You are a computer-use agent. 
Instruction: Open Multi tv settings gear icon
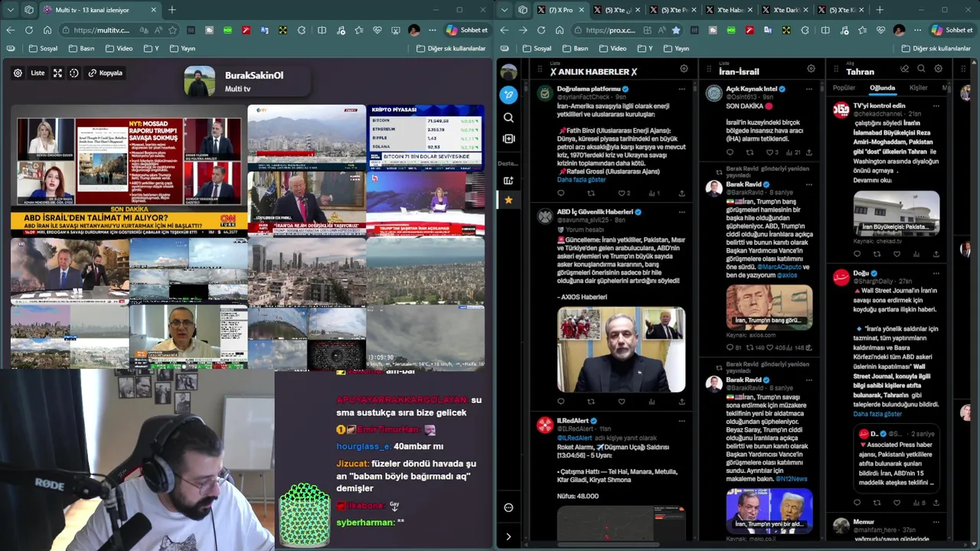click(x=18, y=73)
